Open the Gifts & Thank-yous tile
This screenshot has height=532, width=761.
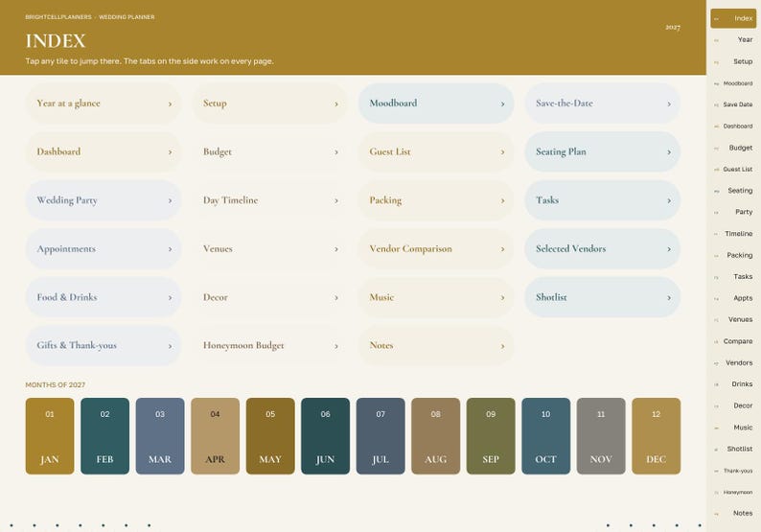pos(103,346)
